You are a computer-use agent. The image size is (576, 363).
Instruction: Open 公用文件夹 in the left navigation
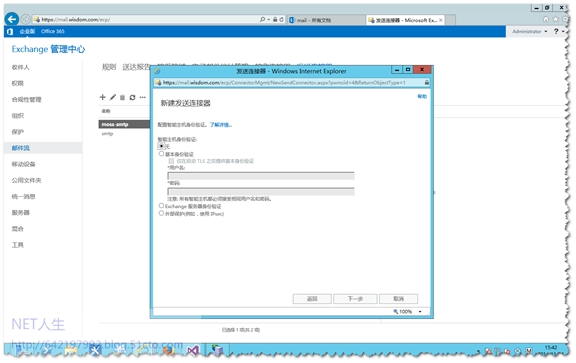click(x=26, y=180)
